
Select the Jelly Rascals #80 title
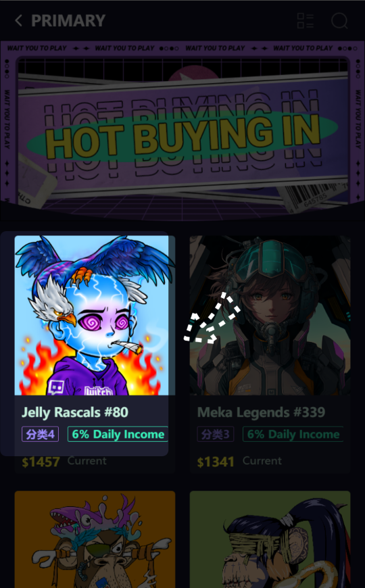coord(75,412)
